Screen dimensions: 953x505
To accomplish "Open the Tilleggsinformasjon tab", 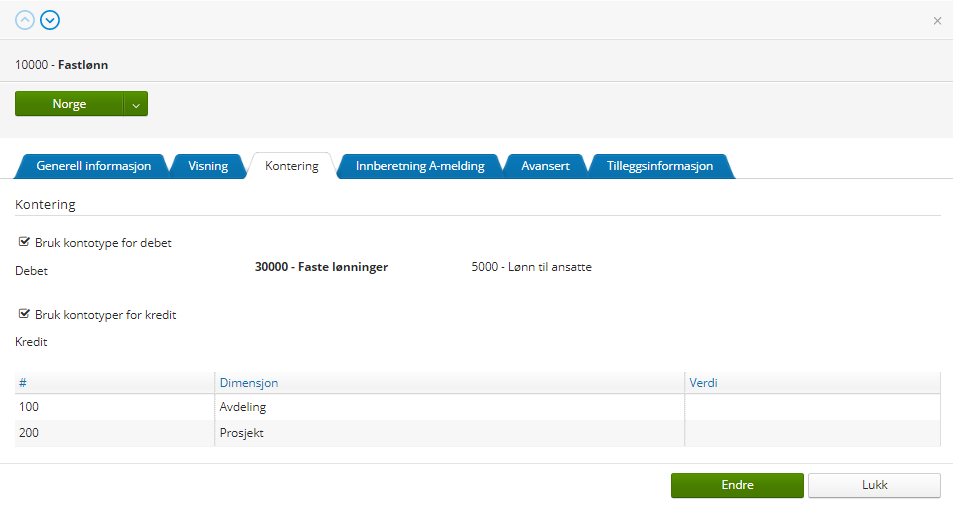I will (660, 166).
